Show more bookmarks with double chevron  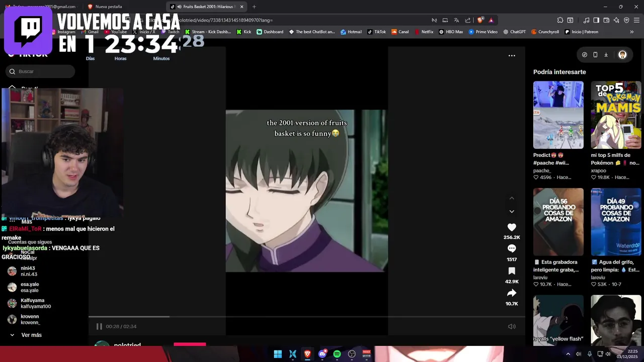pyautogui.click(x=632, y=32)
